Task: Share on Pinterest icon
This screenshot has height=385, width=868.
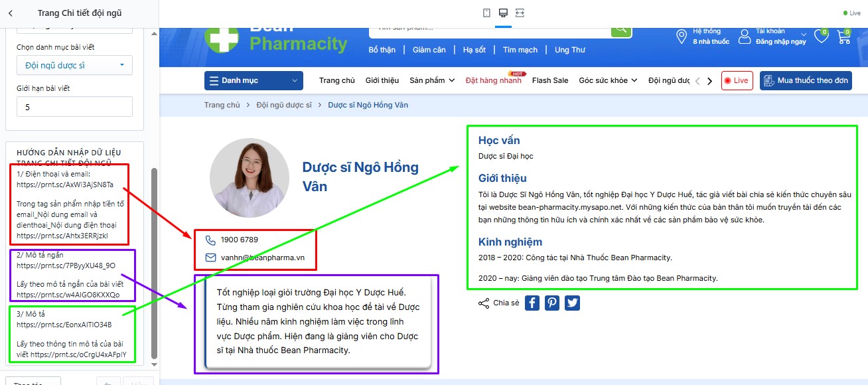Action: click(x=552, y=303)
